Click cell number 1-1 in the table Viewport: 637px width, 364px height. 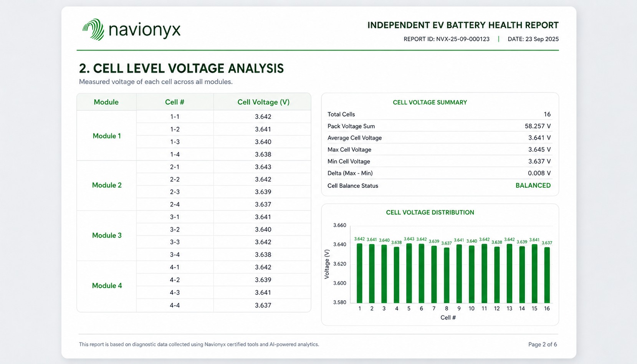coord(175,117)
